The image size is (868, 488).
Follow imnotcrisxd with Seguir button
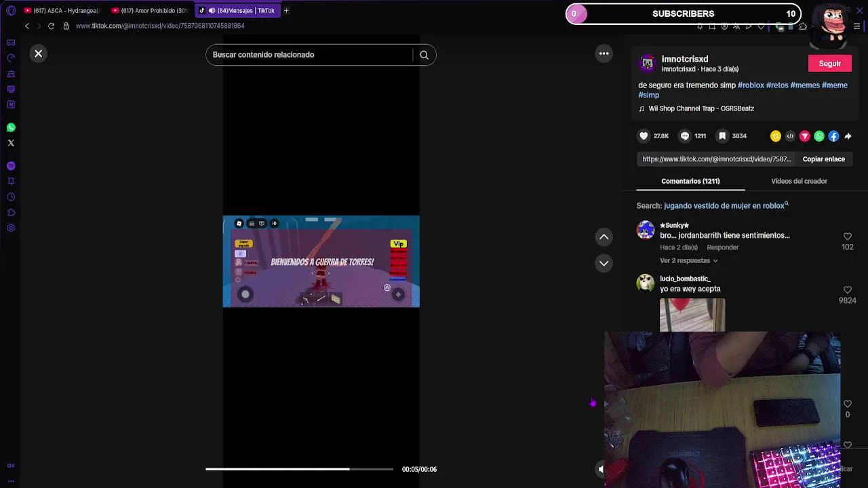[830, 64]
